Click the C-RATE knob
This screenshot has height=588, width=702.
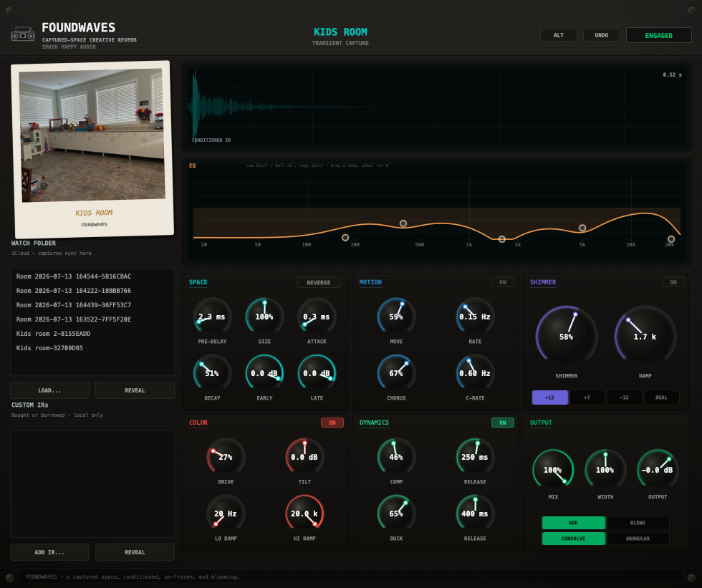pos(475,372)
